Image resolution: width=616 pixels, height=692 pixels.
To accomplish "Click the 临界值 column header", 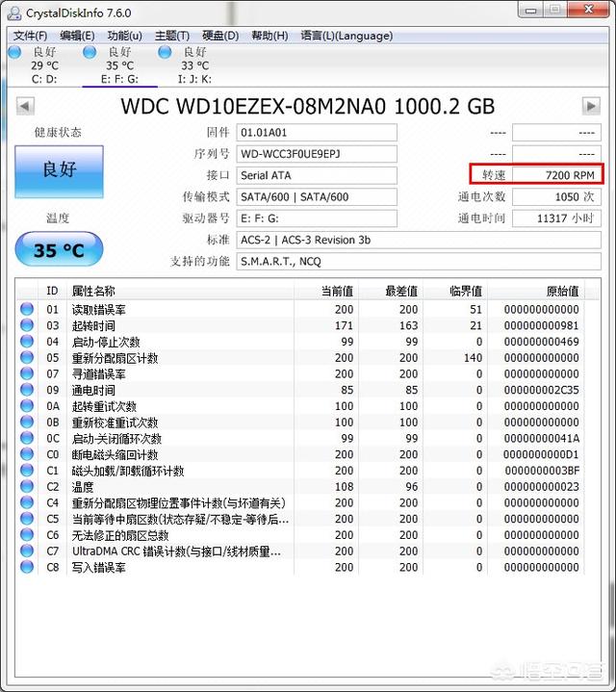I will (455, 292).
